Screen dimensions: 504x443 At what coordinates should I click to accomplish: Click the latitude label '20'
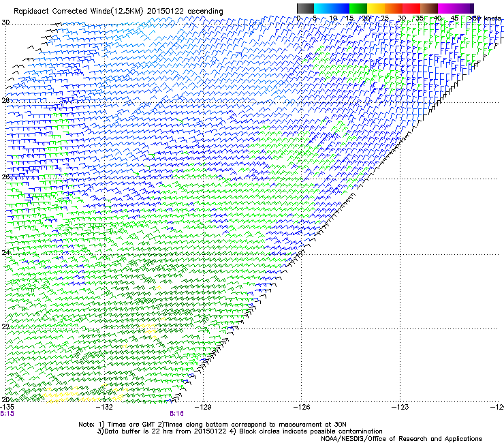tap(5, 399)
